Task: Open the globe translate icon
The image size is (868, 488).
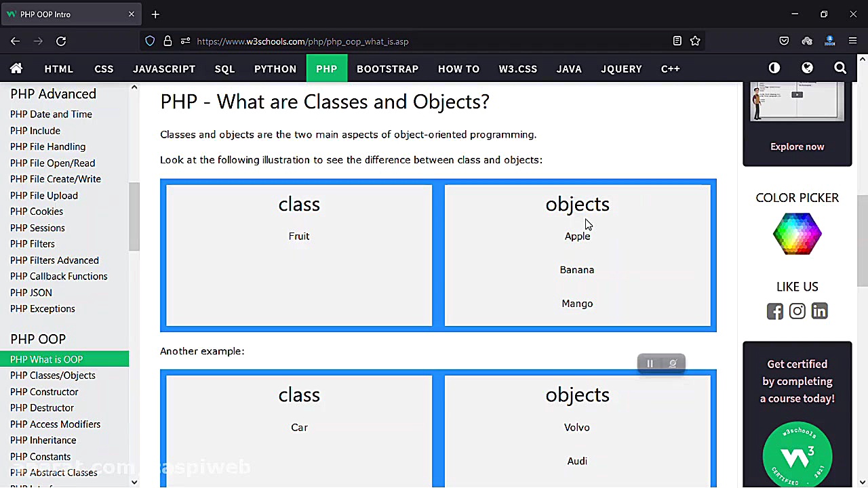Action: pyautogui.click(x=807, y=68)
